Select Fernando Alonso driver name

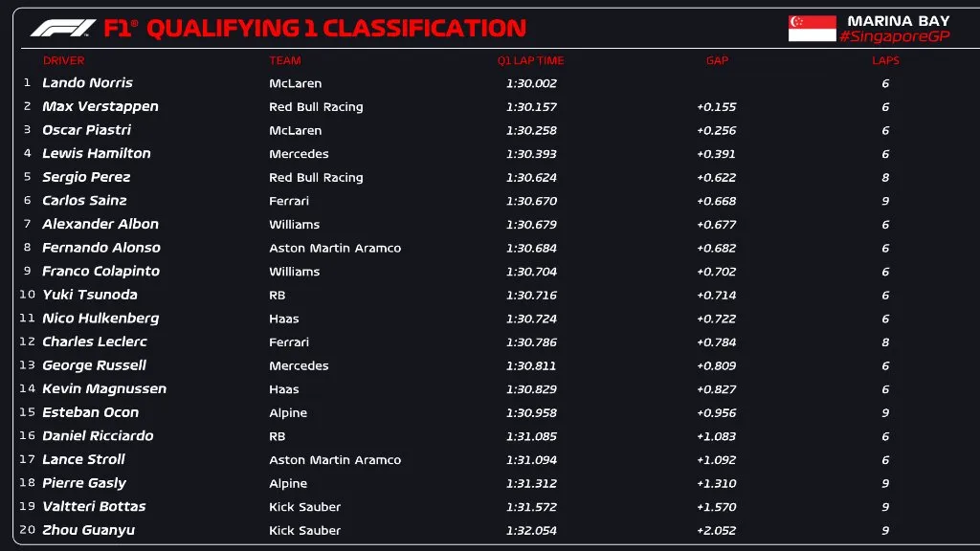click(100, 248)
